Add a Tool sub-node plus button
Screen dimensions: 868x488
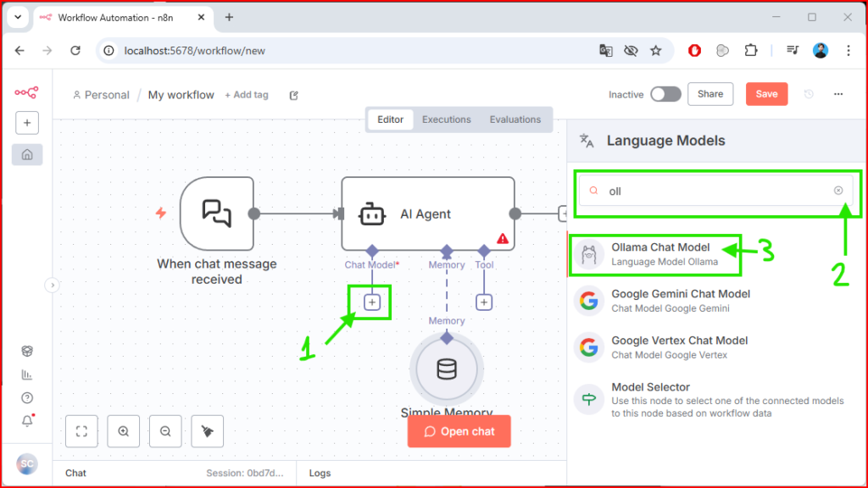click(x=483, y=302)
